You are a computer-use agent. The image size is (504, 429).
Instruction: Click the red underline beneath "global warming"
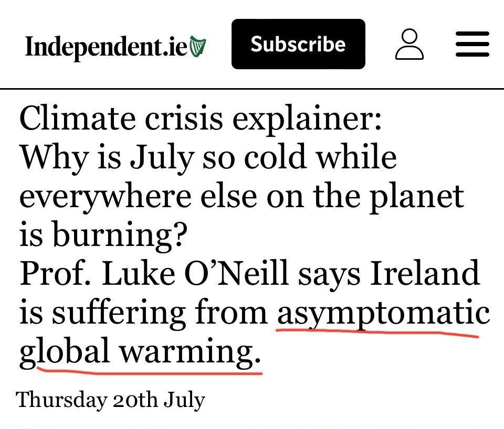pyautogui.click(x=150, y=372)
